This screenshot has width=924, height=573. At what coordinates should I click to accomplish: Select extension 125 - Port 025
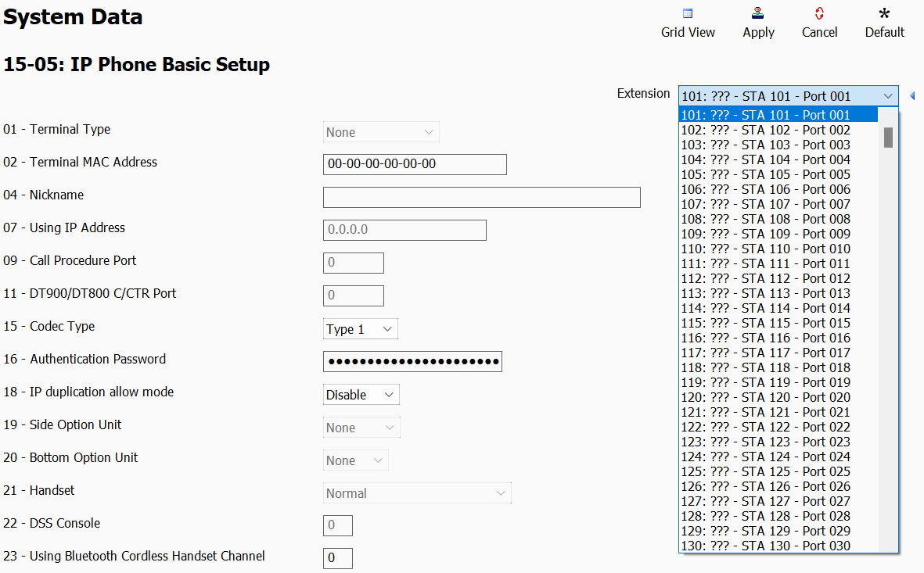point(778,471)
